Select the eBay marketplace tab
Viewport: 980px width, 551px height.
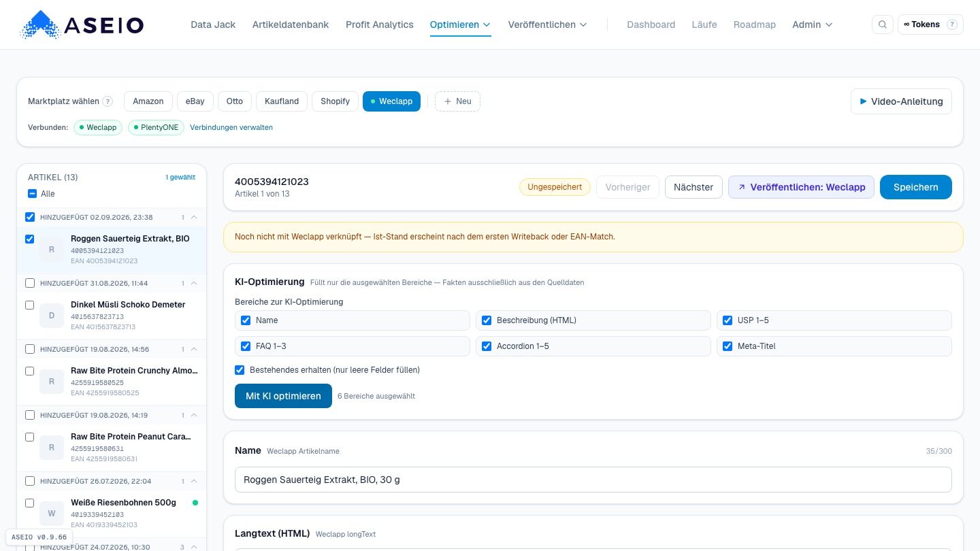(x=195, y=101)
